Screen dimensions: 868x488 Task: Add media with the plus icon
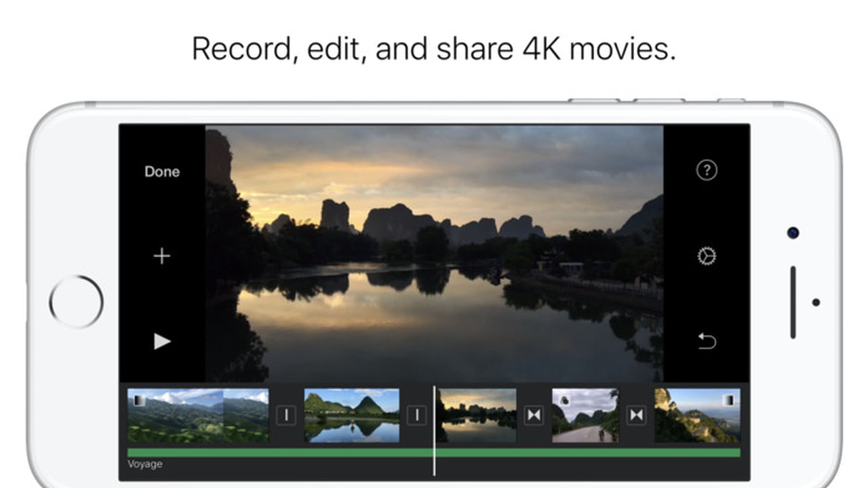coord(161,256)
